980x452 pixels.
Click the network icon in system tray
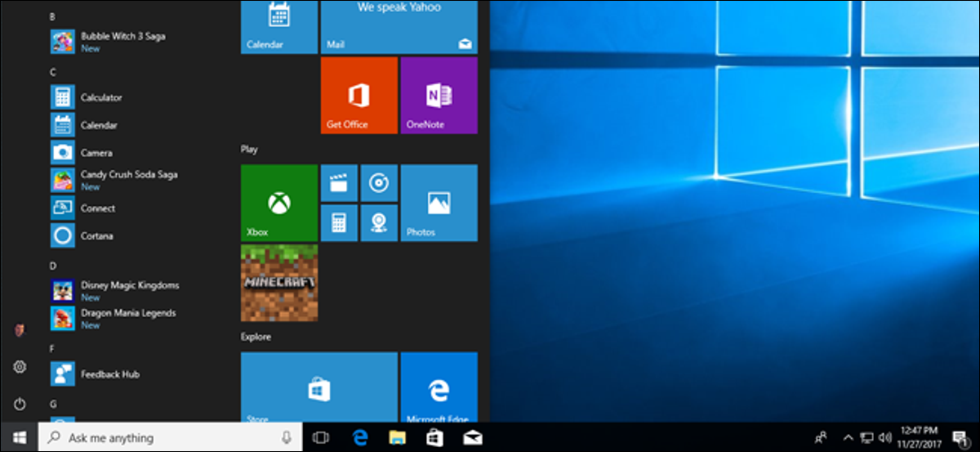click(x=867, y=437)
